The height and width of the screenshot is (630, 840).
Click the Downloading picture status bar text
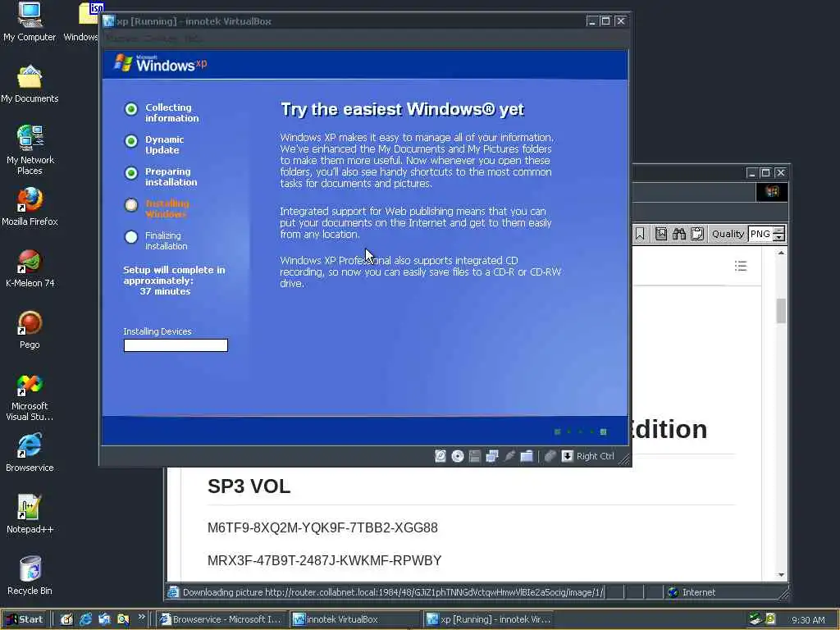click(393, 592)
